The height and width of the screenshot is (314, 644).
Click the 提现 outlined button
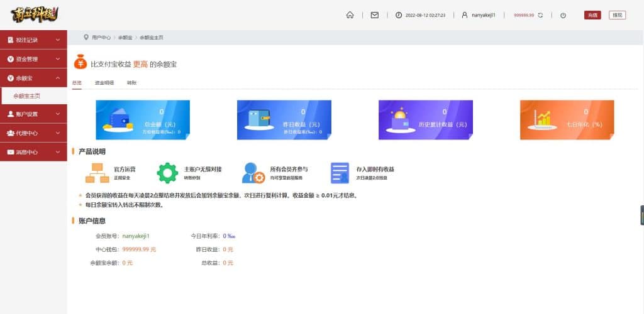618,15
